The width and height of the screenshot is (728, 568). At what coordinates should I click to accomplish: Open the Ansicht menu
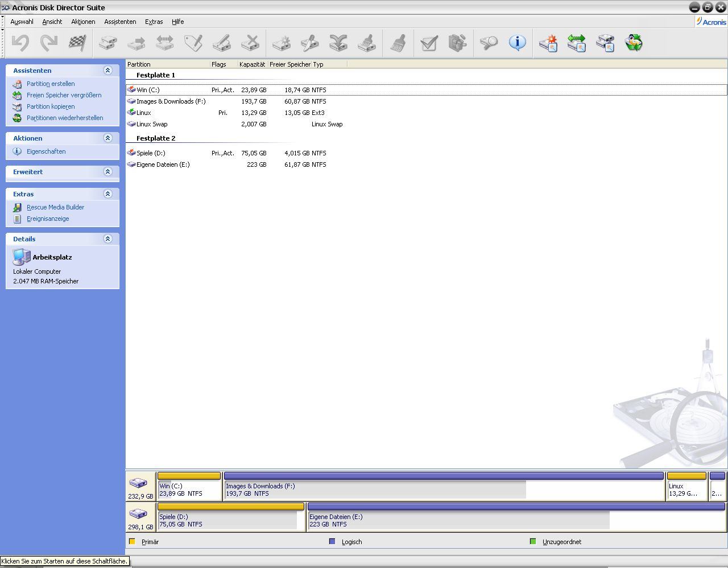pos(52,22)
